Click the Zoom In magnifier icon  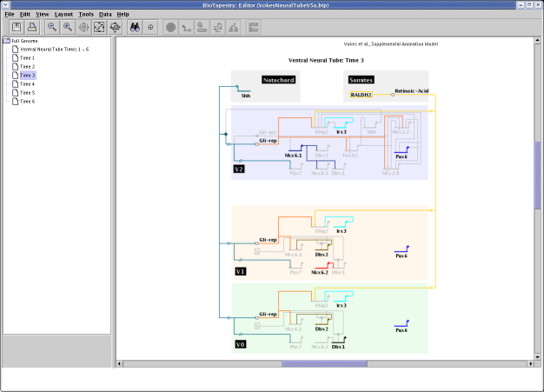point(68,27)
